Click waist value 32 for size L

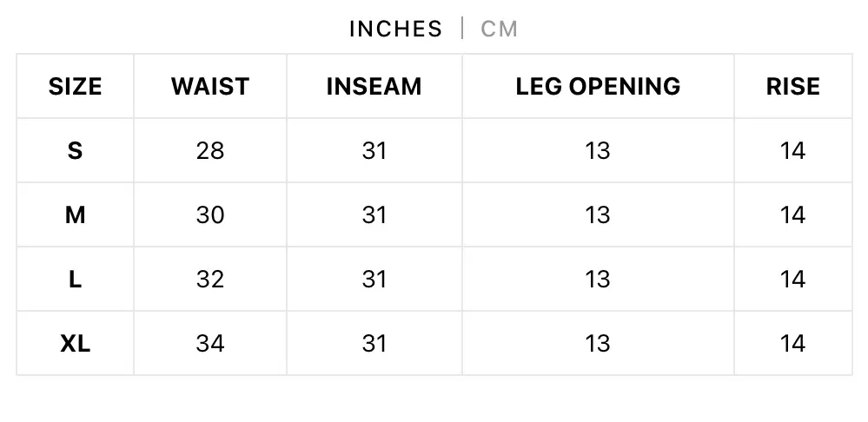(x=210, y=279)
